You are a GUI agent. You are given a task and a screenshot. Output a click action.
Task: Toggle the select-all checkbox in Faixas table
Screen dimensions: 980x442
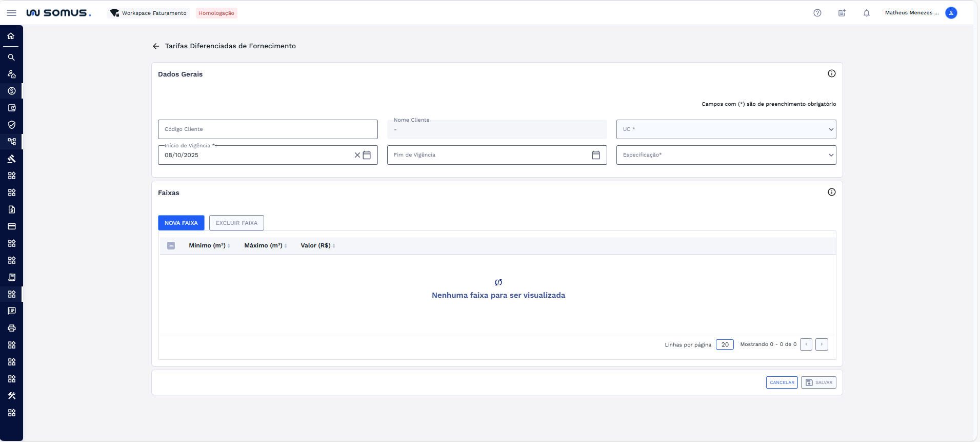tap(171, 246)
